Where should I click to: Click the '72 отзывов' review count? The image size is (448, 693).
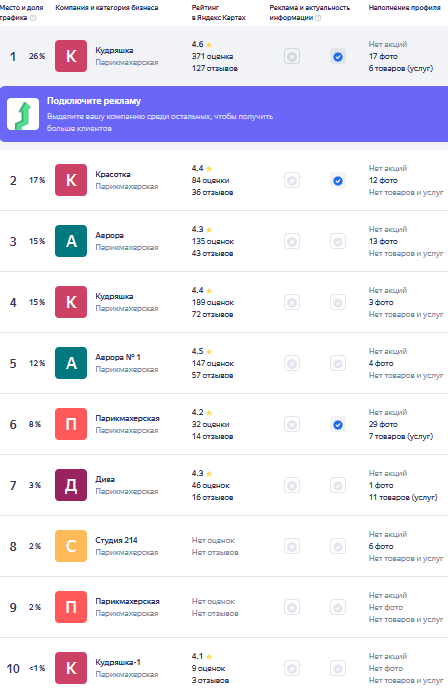(213, 314)
